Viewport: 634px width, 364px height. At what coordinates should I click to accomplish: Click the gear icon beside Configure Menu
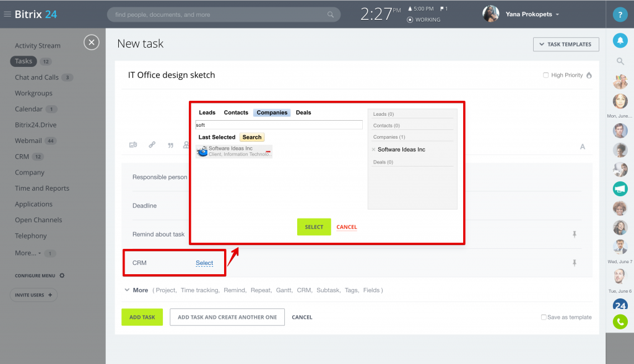pos(62,275)
